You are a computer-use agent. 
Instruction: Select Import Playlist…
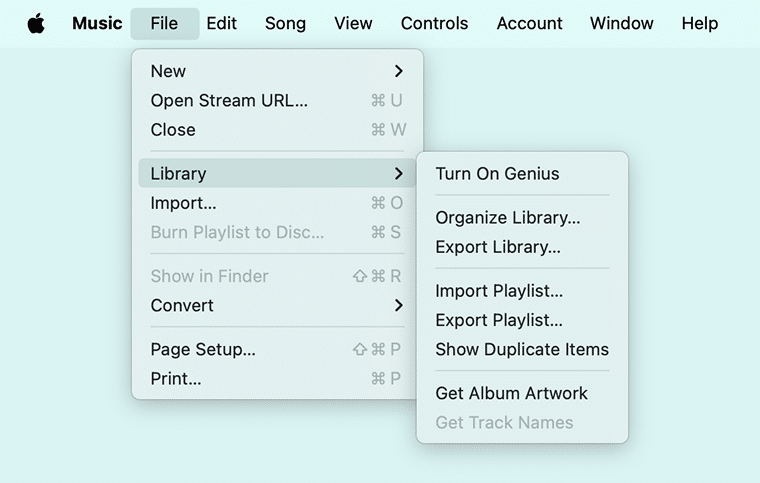(522, 291)
